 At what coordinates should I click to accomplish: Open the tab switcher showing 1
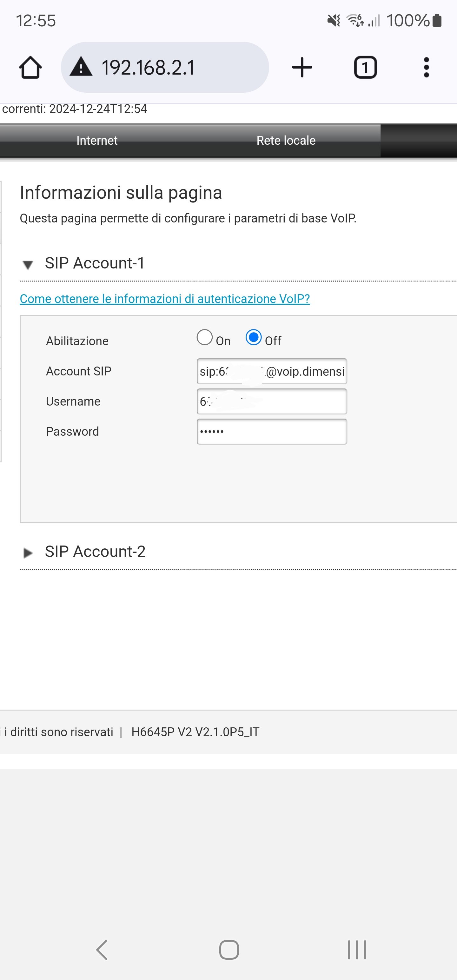pos(365,67)
